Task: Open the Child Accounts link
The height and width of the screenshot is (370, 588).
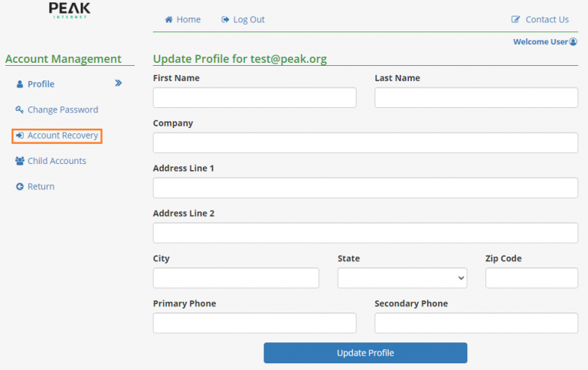Action: click(x=57, y=161)
